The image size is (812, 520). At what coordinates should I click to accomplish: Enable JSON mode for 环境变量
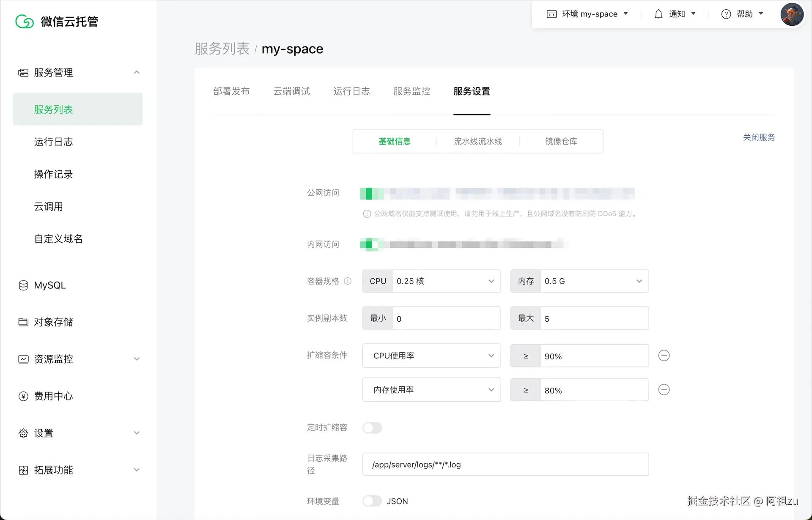(x=372, y=501)
